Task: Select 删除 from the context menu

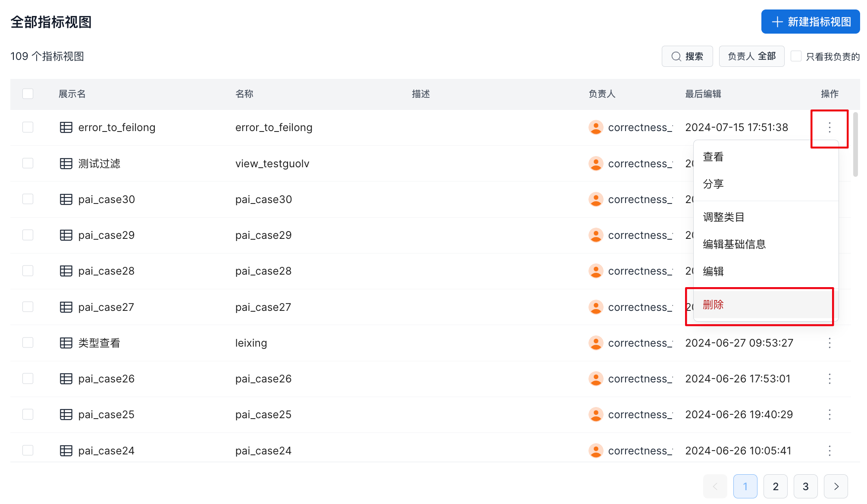Action: [x=713, y=305]
